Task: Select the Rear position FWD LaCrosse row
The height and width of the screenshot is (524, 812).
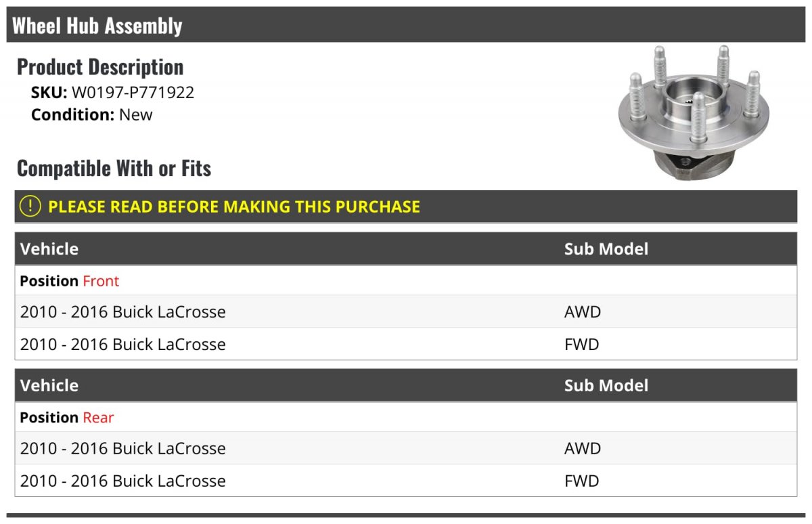Action: (406, 481)
